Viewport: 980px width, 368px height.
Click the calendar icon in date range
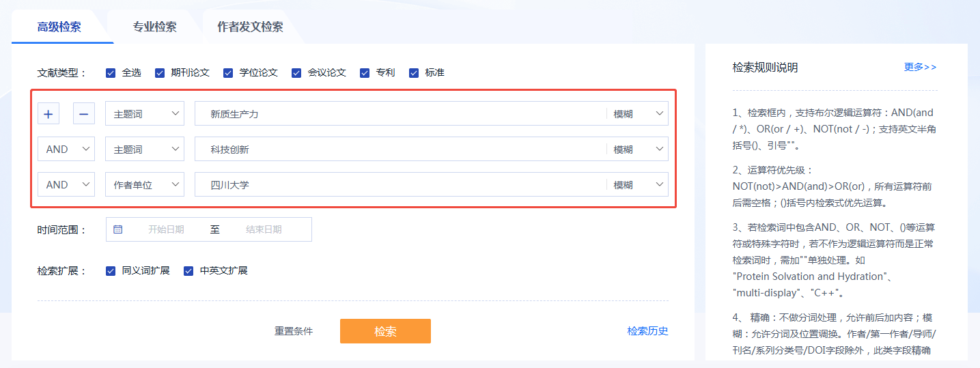117,229
